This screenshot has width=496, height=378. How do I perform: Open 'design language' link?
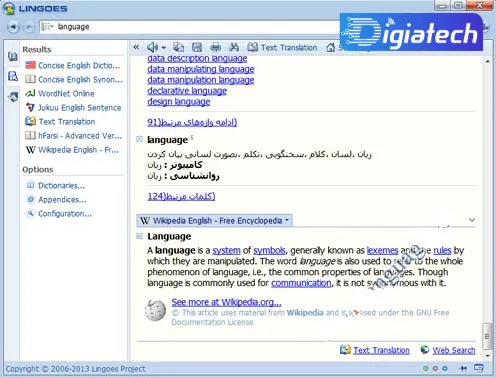pos(179,102)
